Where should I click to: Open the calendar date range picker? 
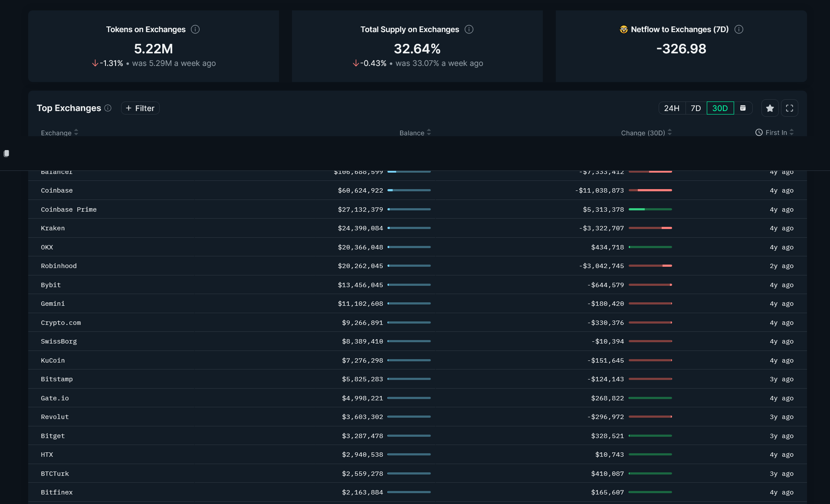click(x=743, y=108)
